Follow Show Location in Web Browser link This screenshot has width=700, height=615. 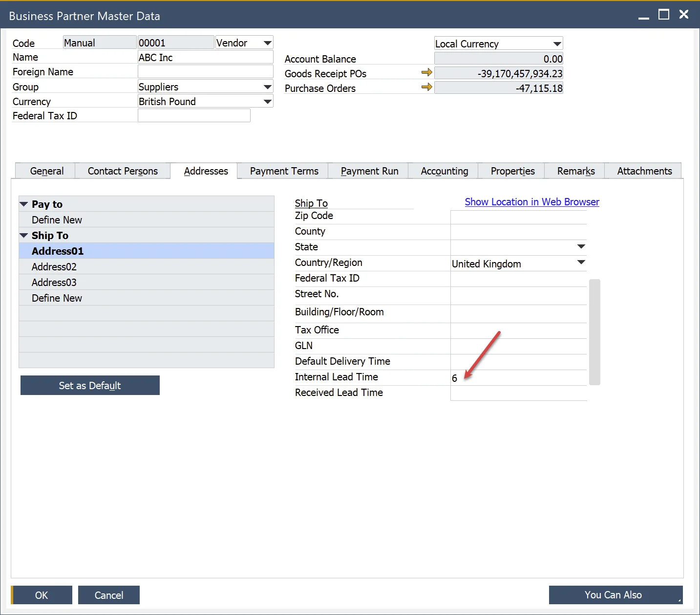531,202
